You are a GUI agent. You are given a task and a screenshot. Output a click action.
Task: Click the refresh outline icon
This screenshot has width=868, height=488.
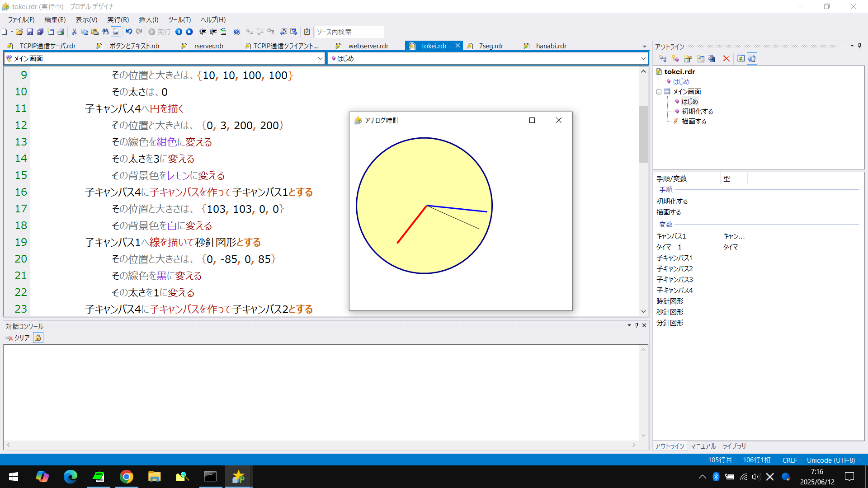tap(741, 59)
